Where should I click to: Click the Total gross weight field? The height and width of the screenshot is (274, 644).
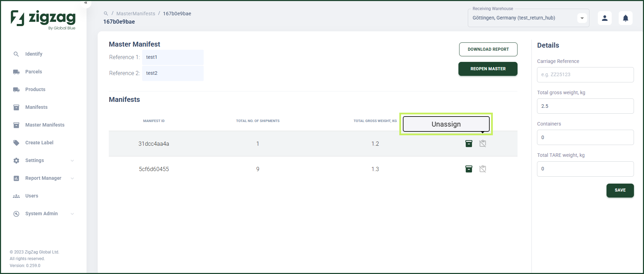585,106
